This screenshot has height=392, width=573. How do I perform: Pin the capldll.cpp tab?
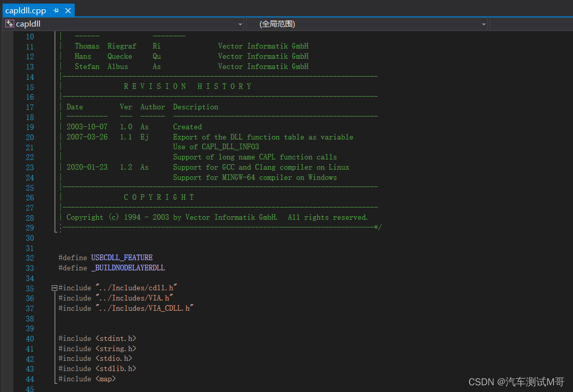coord(55,10)
